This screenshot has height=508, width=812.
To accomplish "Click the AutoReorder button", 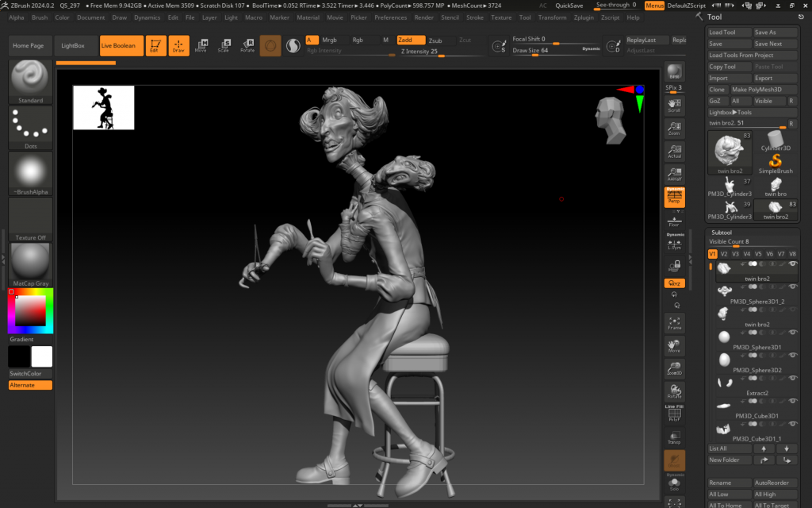I will tap(775, 483).
